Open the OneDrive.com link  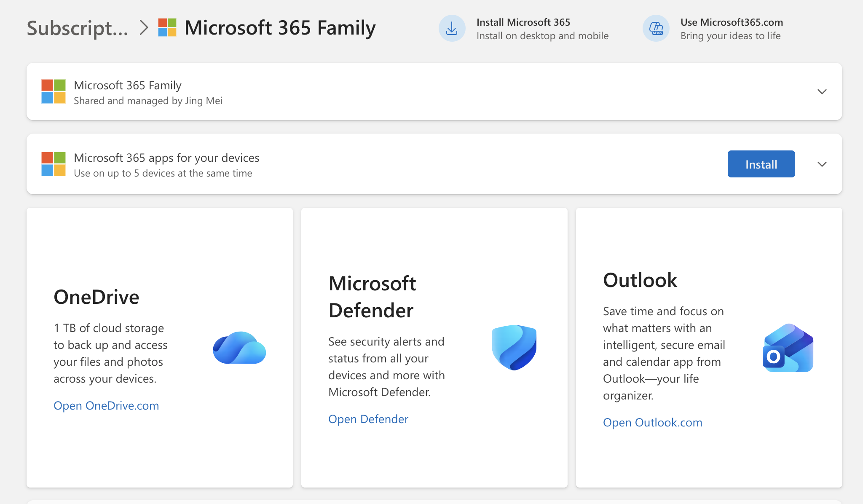(x=106, y=405)
